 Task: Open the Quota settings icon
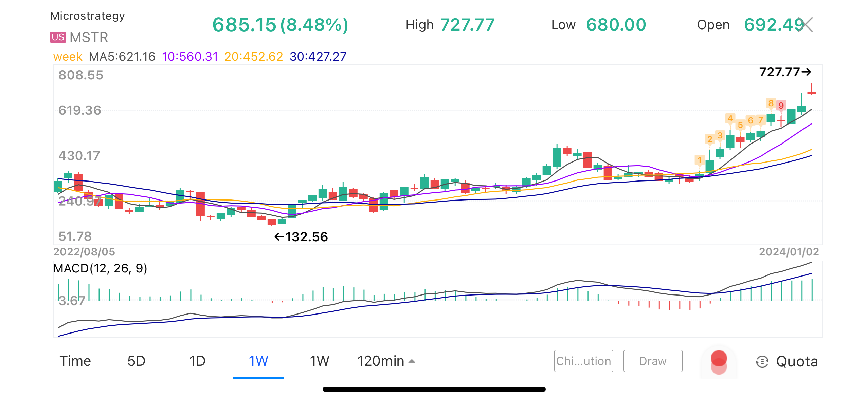click(x=762, y=361)
